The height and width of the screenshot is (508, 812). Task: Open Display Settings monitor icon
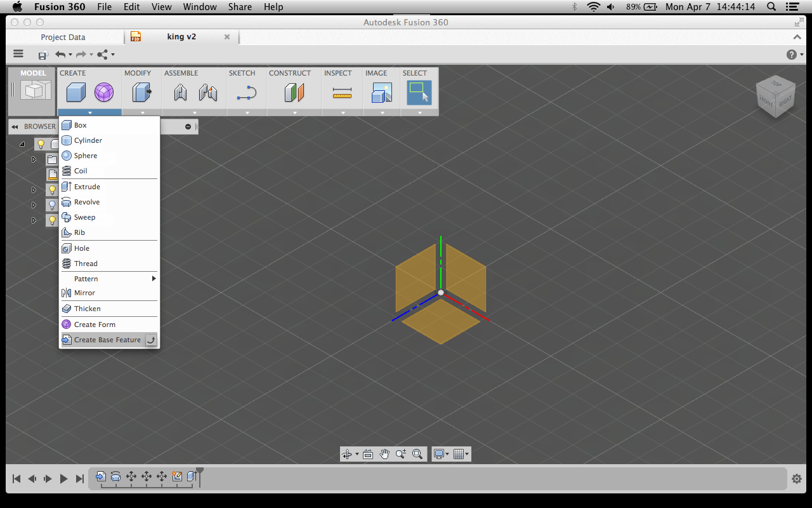(438, 454)
